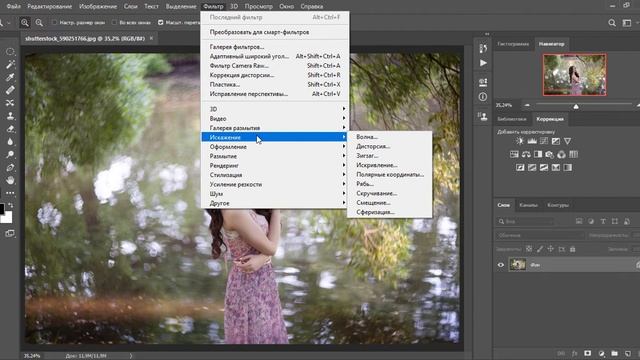Toggle filter for type layers (T)

(603, 221)
